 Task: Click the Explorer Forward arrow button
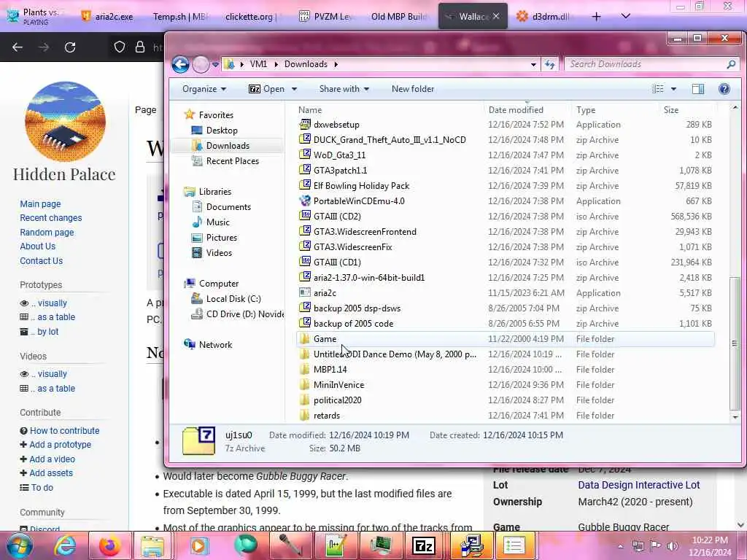click(x=201, y=64)
